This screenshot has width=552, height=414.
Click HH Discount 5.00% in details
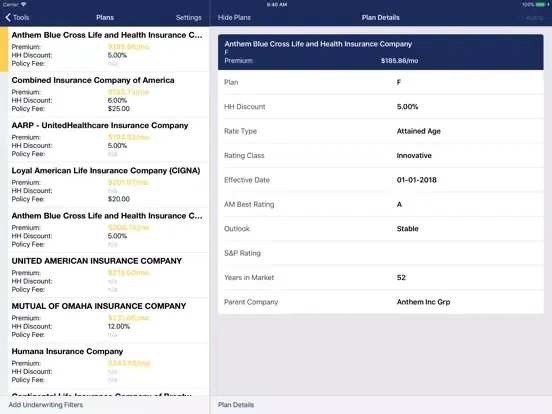pos(407,107)
